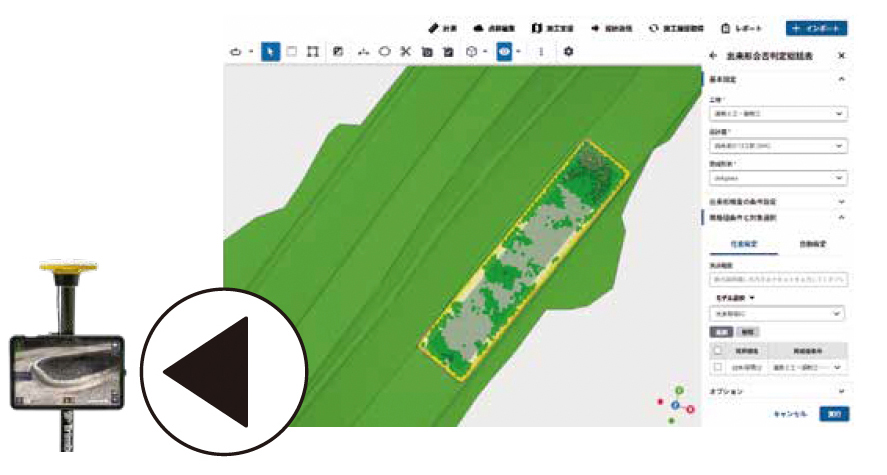Open the model selection dropdown box
Viewport: 887px width, 475px height.
coord(777,313)
